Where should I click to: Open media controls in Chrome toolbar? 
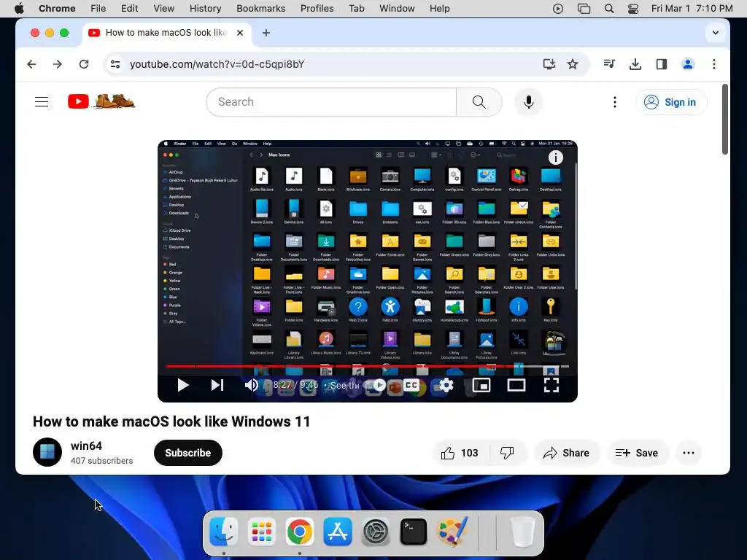click(609, 64)
